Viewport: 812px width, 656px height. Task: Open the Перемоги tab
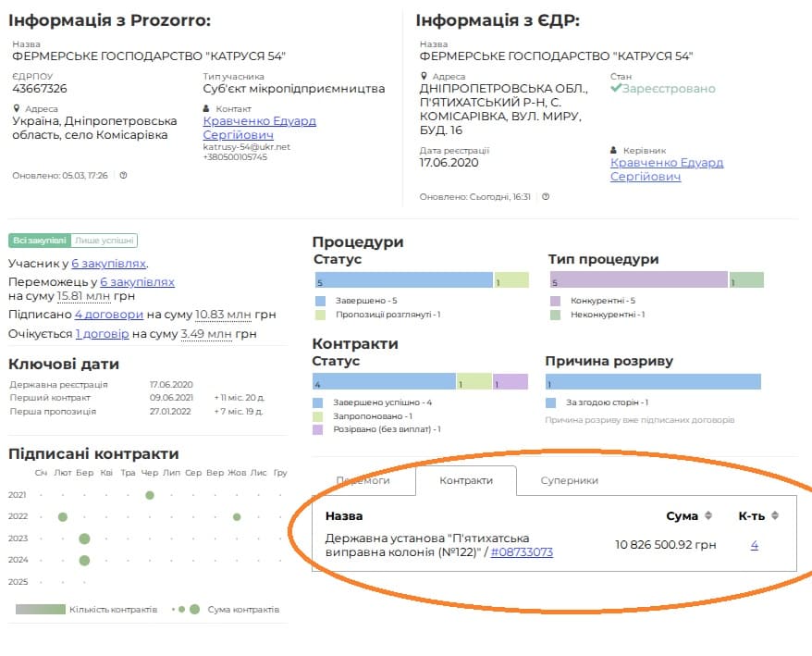(363, 480)
